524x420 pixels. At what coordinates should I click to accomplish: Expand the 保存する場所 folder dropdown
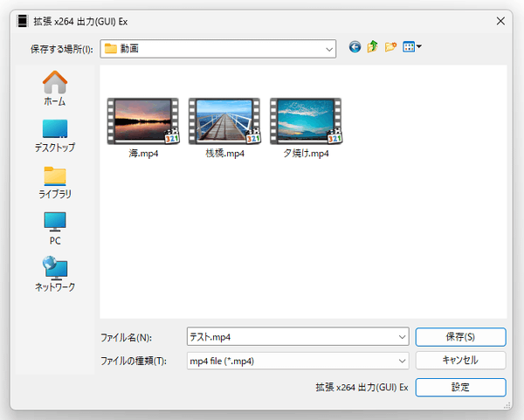[x=329, y=49]
